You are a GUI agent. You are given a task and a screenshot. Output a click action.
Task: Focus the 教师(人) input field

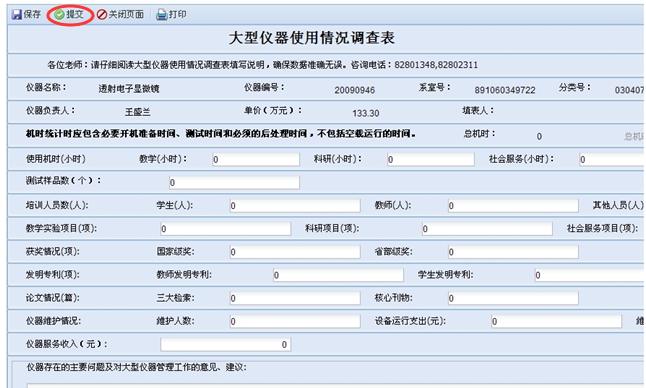tap(513, 206)
